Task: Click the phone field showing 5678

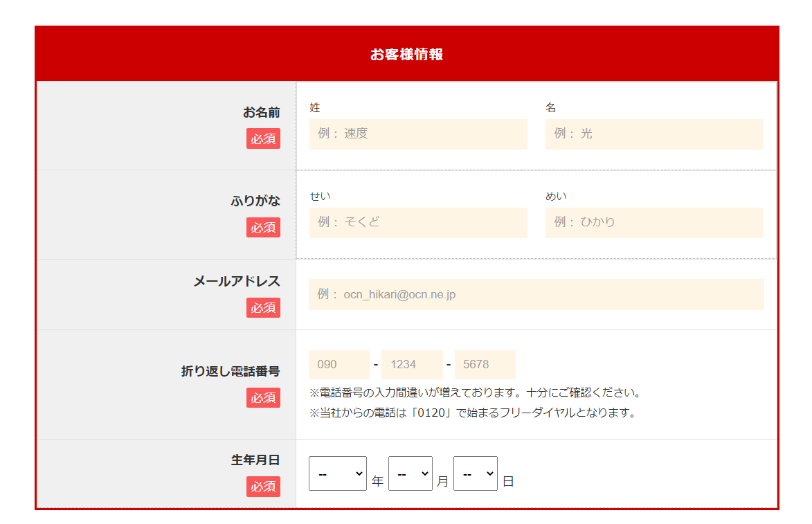Action: coord(485,365)
